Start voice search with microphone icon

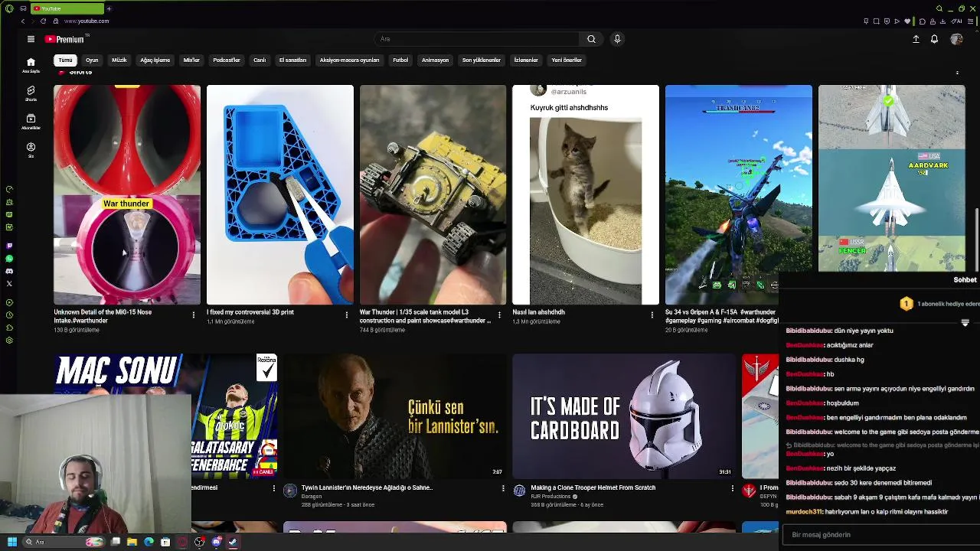click(x=617, y=39)
